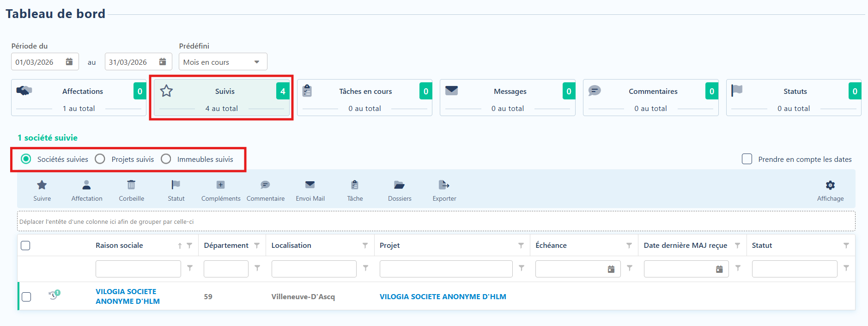The height and width of the screenshot is (326, 868).
Task: Open the Affectation person icon
Action: tap(86, 185)
